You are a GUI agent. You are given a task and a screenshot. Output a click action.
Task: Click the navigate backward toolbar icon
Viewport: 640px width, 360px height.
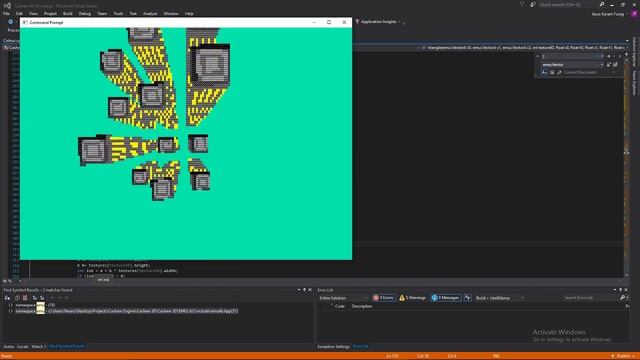pyautogui.click(x=10, y=22)
